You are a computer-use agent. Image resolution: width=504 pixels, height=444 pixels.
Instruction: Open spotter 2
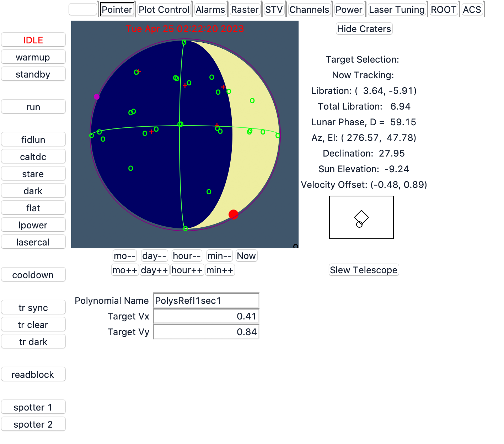33,424
